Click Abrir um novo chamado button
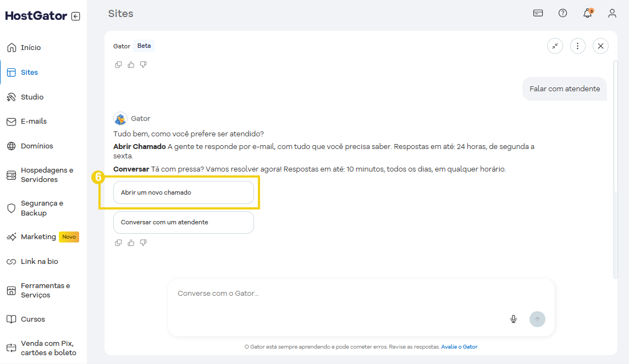This screenshot has width=629, height=364. coord(183,193)
